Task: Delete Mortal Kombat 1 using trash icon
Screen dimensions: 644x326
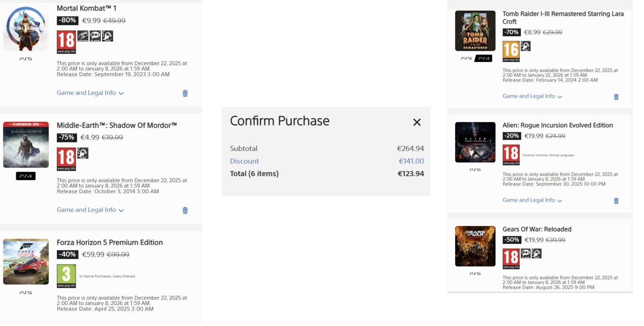Action: coord(185,93)
